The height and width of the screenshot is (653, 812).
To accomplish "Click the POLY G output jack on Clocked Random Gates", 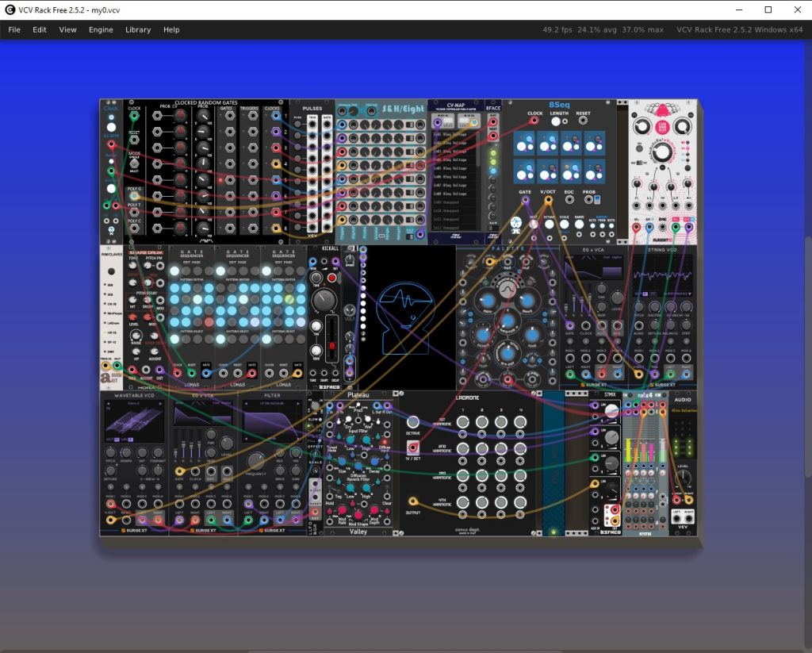I will coord(134,196).
